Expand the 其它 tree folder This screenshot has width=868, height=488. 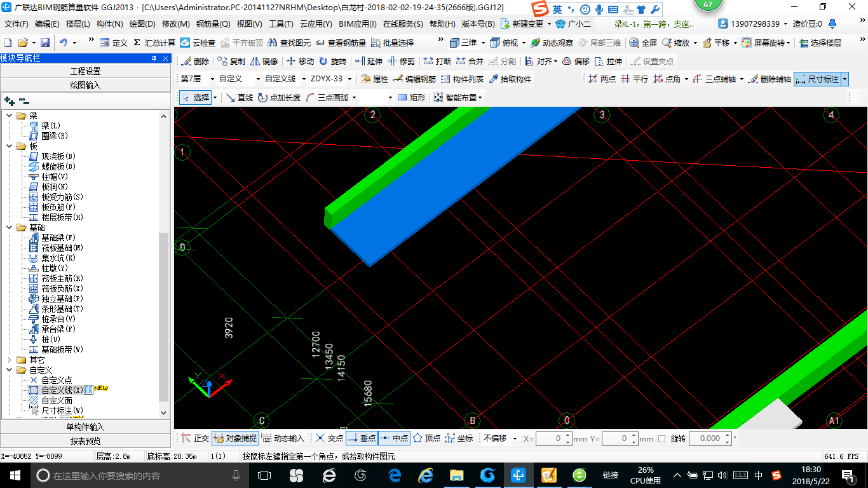click(x=10, y=360)
